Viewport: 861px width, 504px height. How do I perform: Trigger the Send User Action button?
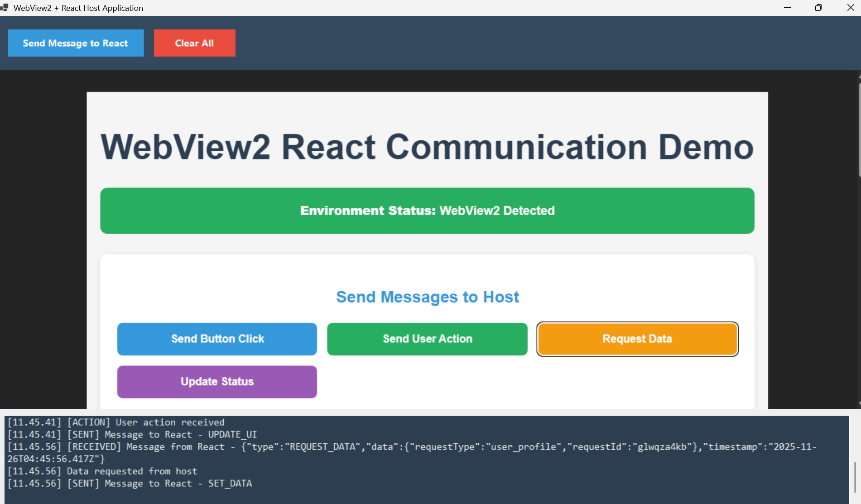tap(427, 339)
